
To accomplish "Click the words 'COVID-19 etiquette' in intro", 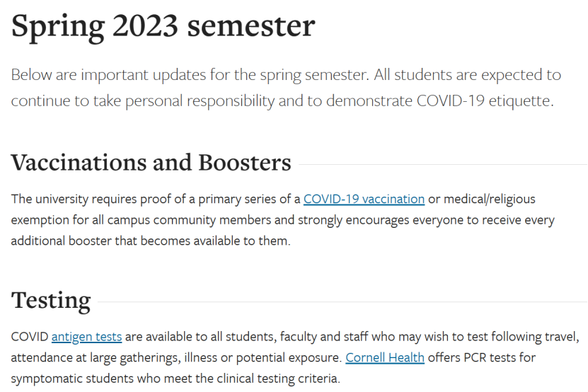I will pos(485,101).
